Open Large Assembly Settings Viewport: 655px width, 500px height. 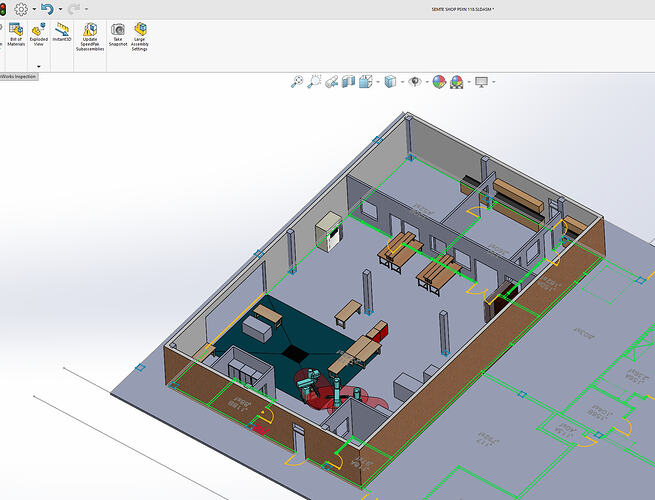point(140,37)
